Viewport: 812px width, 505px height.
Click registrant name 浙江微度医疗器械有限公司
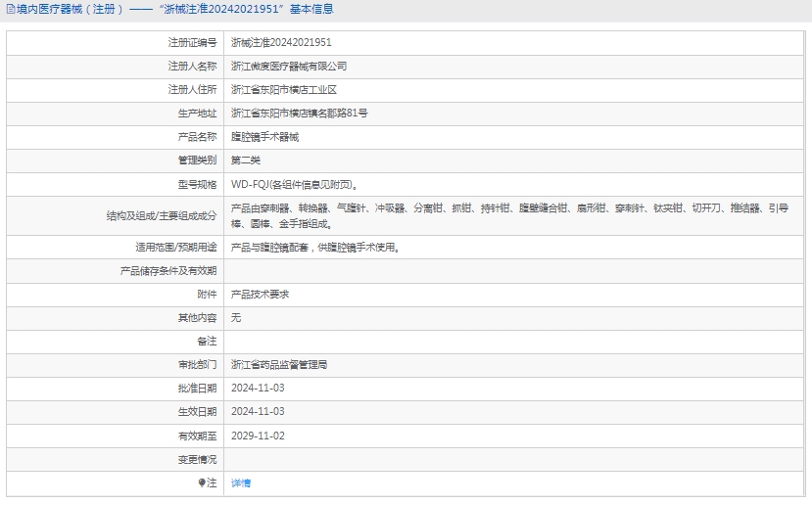(x=288, y=67)
